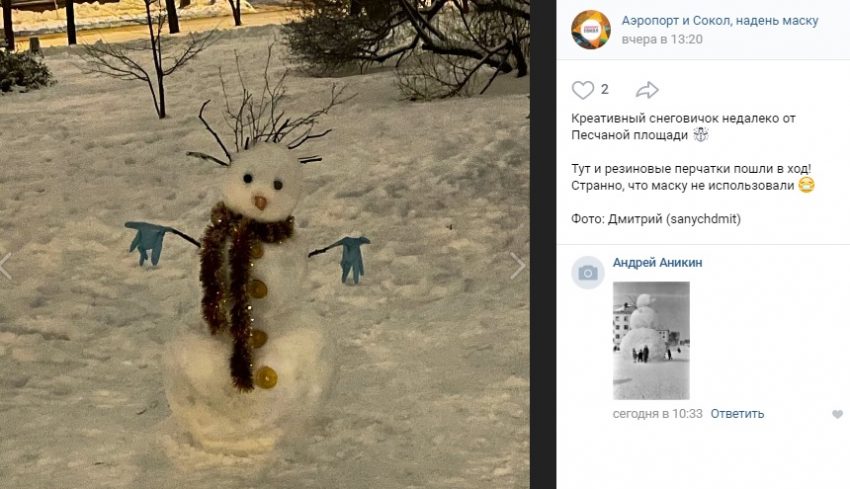Open the community avatar logo

point(591,30)
